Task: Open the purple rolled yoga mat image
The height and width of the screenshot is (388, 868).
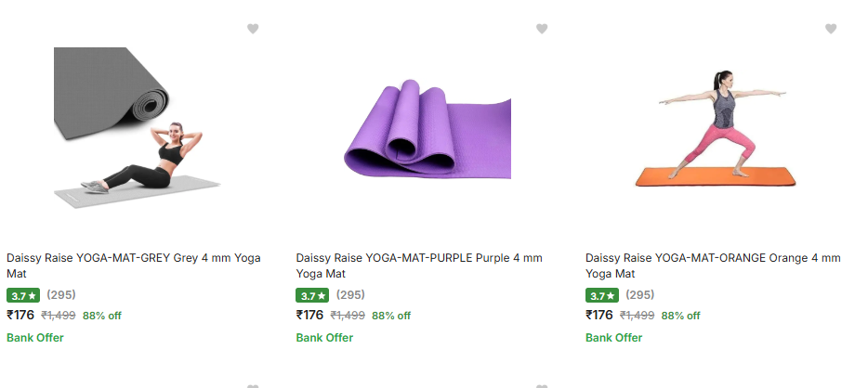Action: (x=427, y=128)
